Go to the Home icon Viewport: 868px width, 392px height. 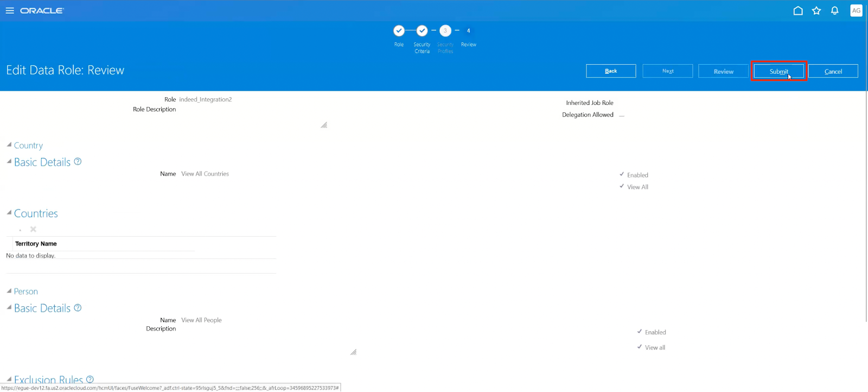click(798, 10)
